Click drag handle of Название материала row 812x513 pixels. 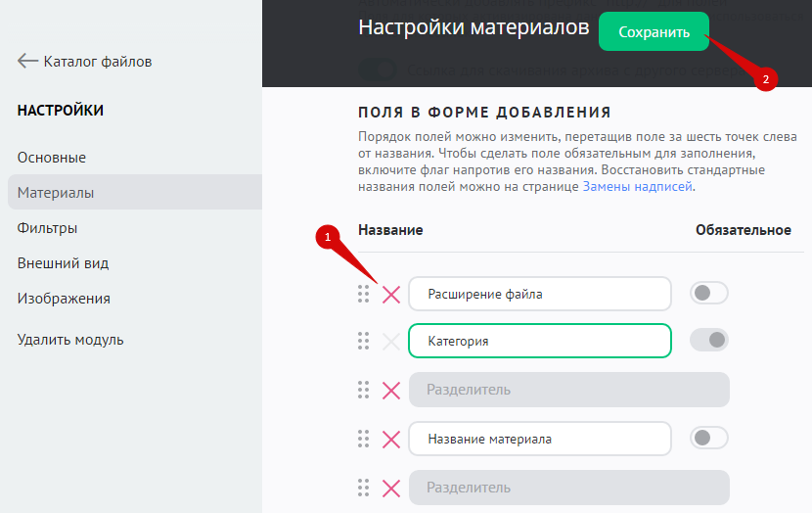(x=364, y=440)
